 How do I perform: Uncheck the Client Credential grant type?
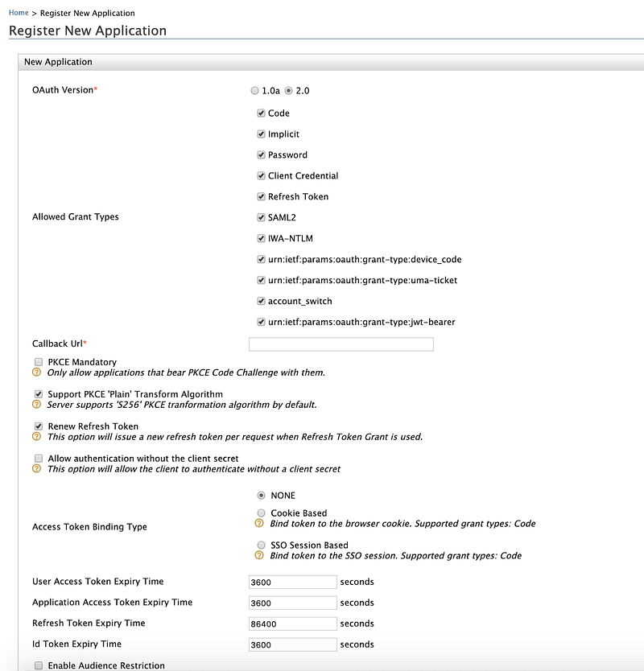261,175
